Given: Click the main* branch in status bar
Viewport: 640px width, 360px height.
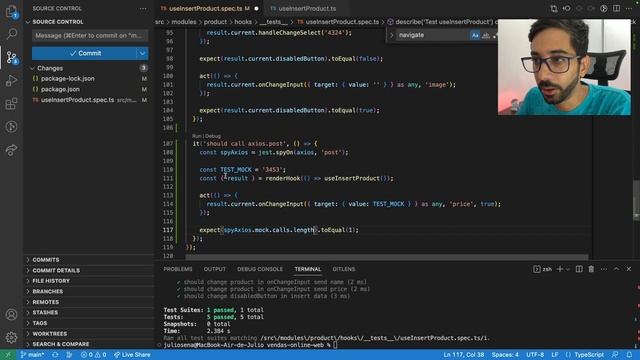Looking at the screenshot, I should point(33,355).
